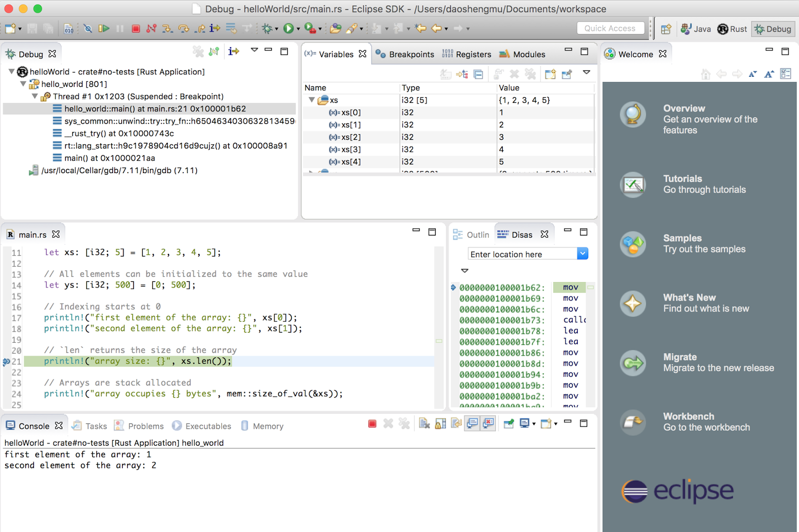Viewport: 799px width, 532px height.
Task: Click Resume in the main toolbar
Action: point(104,28)
